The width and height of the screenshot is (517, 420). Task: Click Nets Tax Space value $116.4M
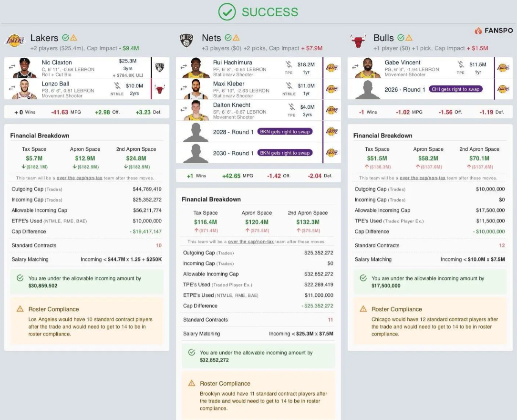[x=206, y=222]
